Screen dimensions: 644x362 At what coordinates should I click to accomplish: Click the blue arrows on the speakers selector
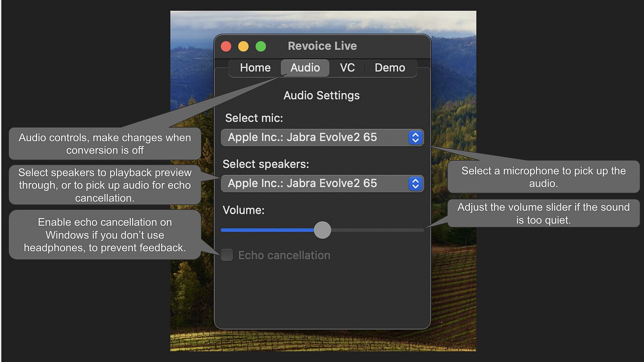[x=415, y=183]
